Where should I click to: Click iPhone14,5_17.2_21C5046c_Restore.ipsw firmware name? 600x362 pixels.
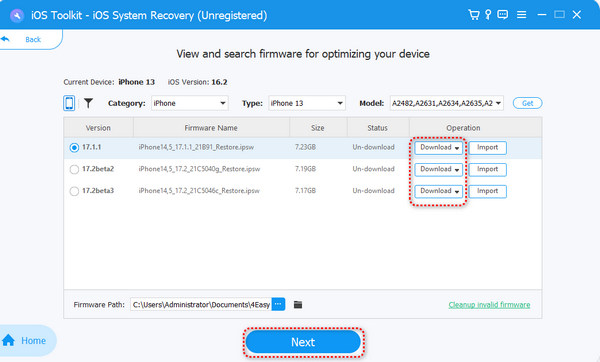199,191
